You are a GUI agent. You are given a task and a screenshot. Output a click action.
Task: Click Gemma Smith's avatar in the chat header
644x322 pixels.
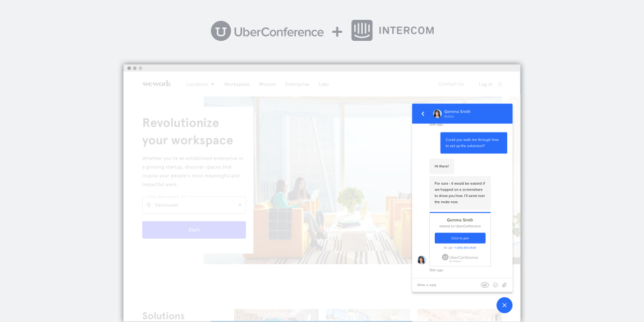click(438, 113)
